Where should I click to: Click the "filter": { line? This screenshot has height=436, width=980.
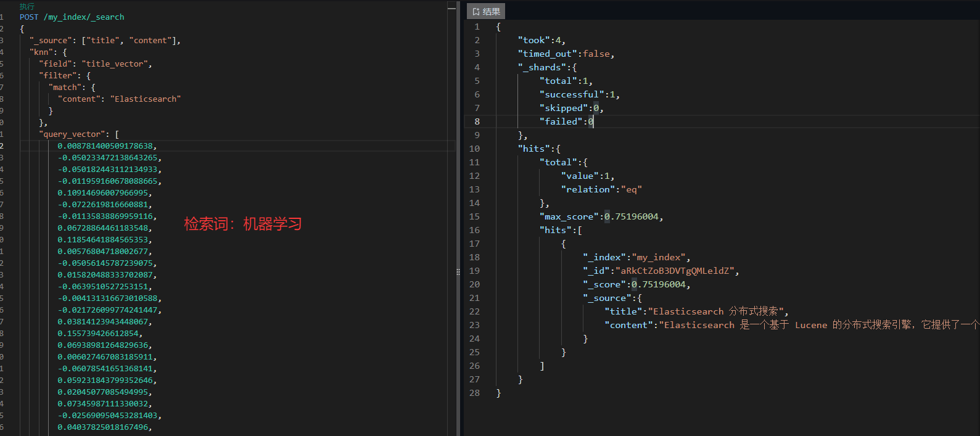pyautogui.click(x=65, y=75)
